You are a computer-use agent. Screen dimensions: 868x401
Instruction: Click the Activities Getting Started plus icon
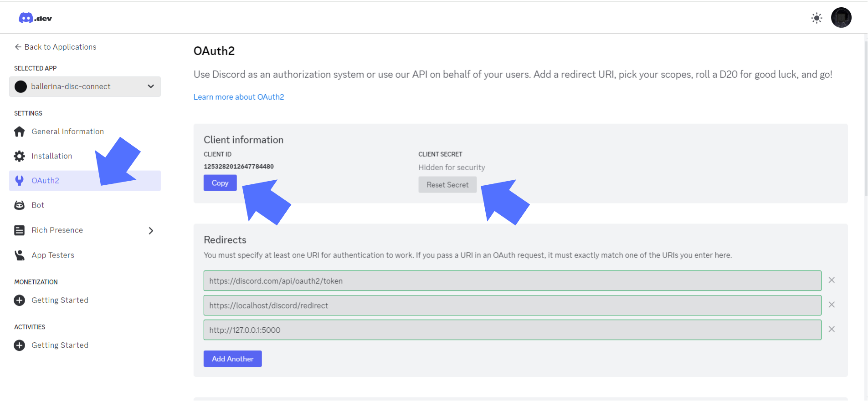[19, 345]
